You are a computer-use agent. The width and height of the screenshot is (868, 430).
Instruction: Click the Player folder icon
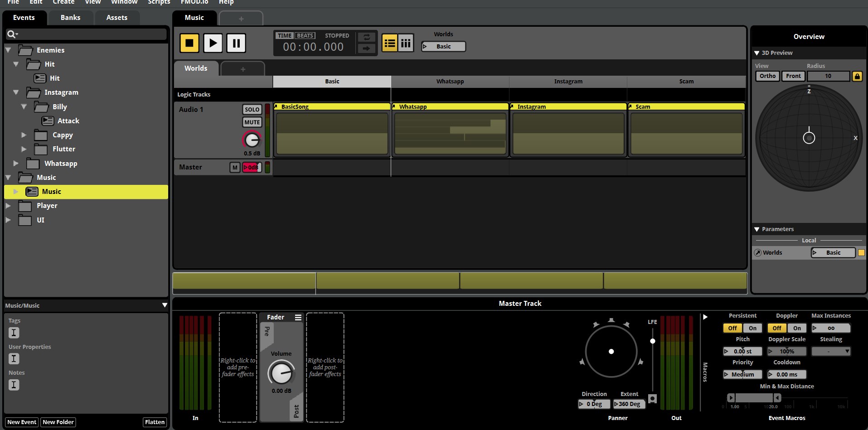tap(25, 206)
